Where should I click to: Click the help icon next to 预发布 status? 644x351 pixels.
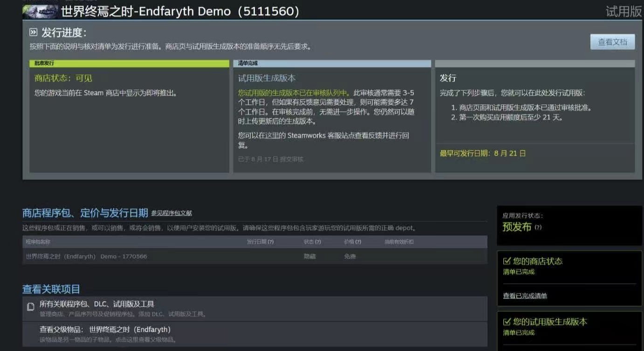click(538, 227)
